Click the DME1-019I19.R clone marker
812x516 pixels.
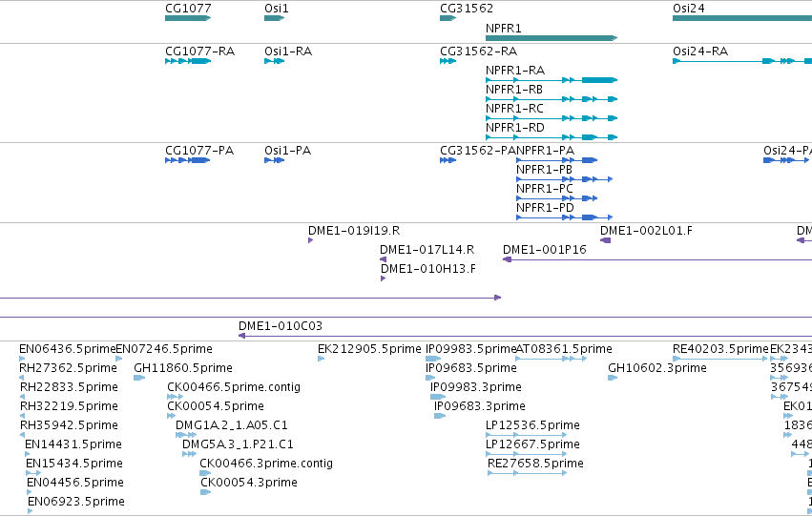point(311,240)
